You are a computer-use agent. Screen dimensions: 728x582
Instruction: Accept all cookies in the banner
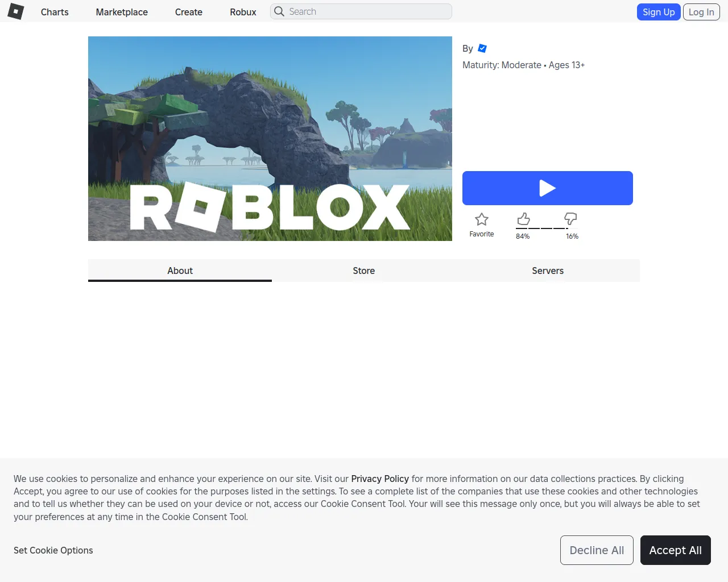pos(675,550)
